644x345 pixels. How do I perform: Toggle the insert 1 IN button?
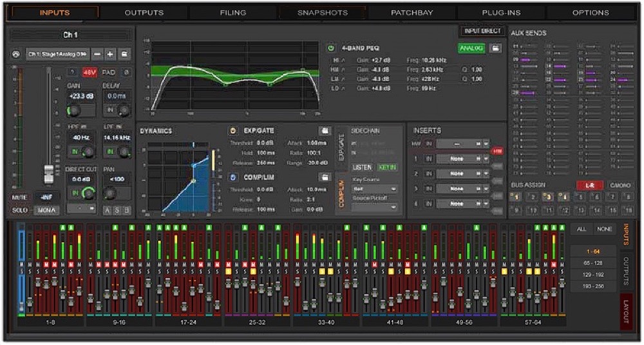tap(429, 159)
